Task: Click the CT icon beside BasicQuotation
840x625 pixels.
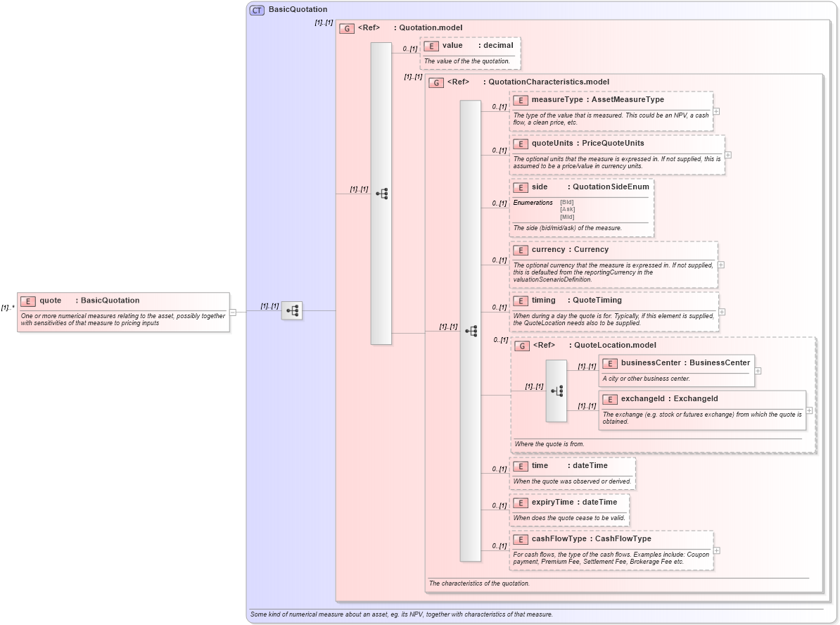Action: [257, 10]
